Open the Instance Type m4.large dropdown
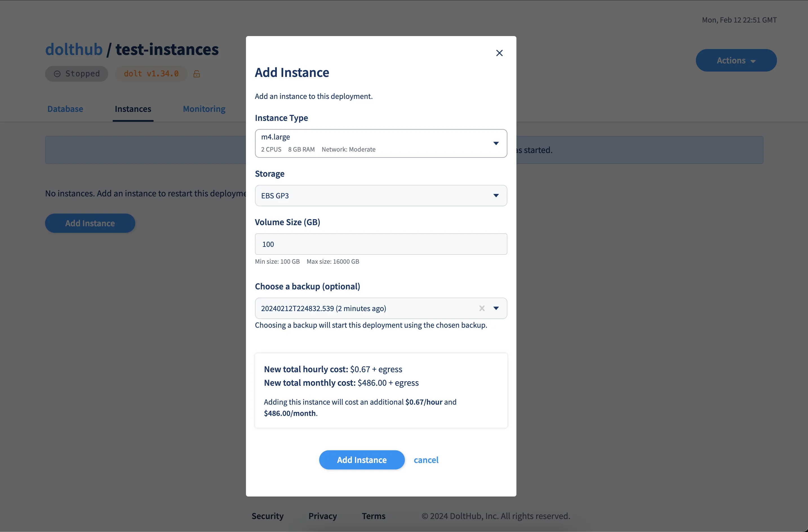The height and width of the screenshot is (532, 808). click(381, 143)
